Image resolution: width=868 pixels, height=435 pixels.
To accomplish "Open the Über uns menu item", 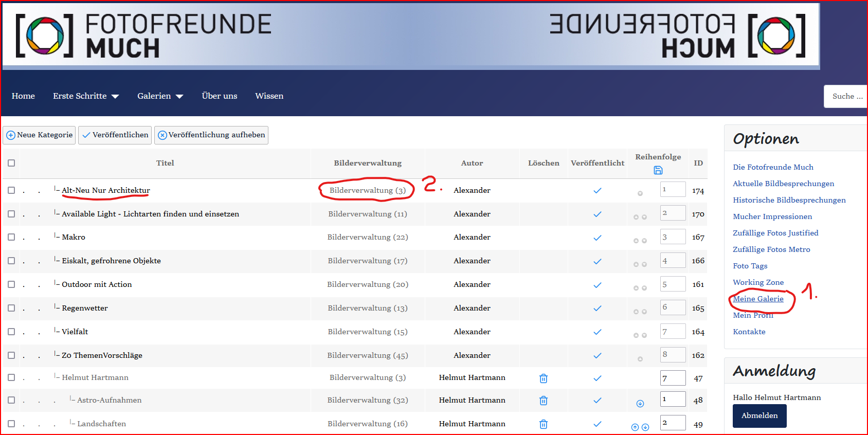I will pos(220,96).
